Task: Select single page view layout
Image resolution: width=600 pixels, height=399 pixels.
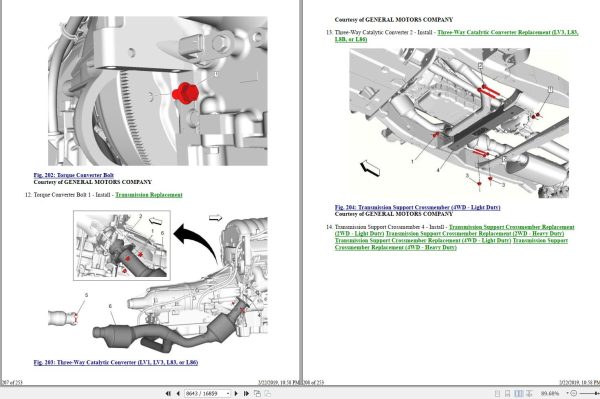Action: 497,393
